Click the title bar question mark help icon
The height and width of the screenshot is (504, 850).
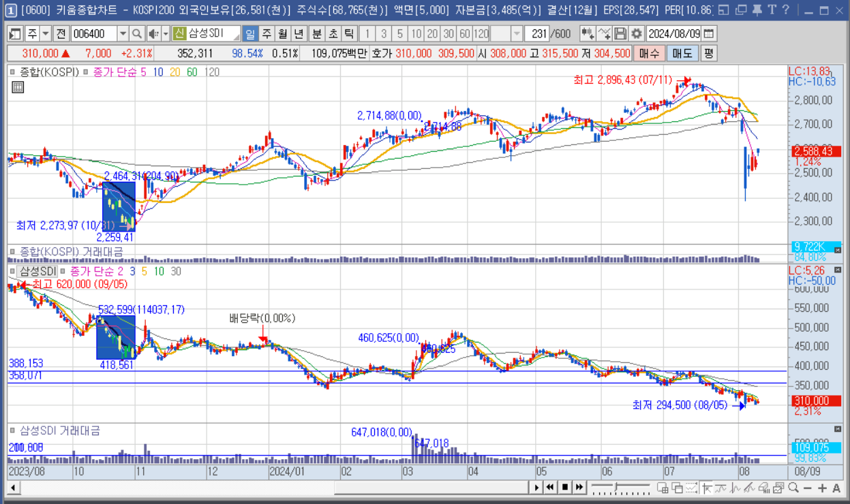click(786, 10)
